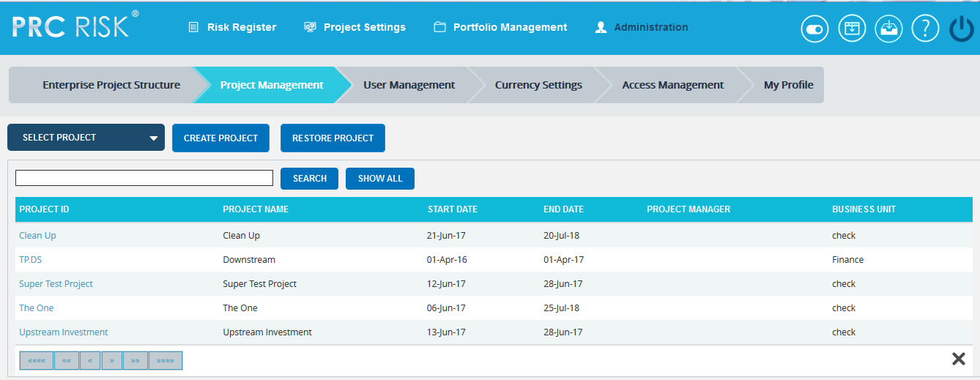Click the CREATE PROJECT button
This screenshot has height=380, width=980.
coord(220,138)
